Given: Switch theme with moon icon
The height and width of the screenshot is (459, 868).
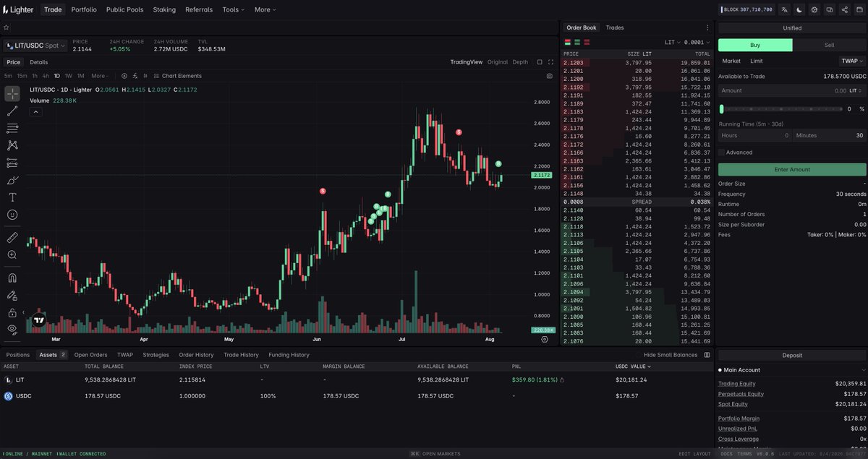Looking at the screenshot, I should point(799,10).
